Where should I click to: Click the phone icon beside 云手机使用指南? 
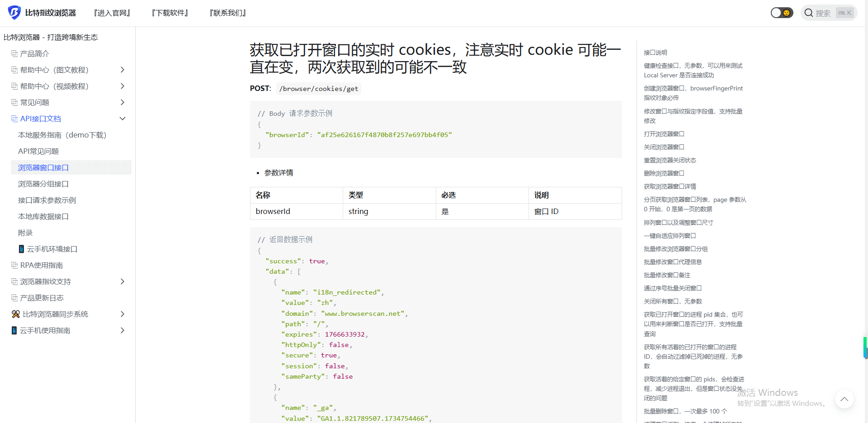[14, 330]
